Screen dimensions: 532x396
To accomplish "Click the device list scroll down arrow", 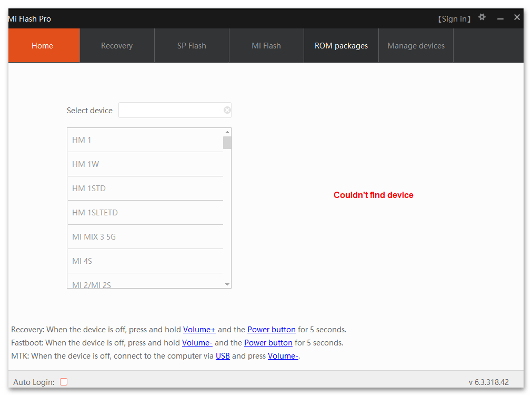I will (x=227, y=284).
